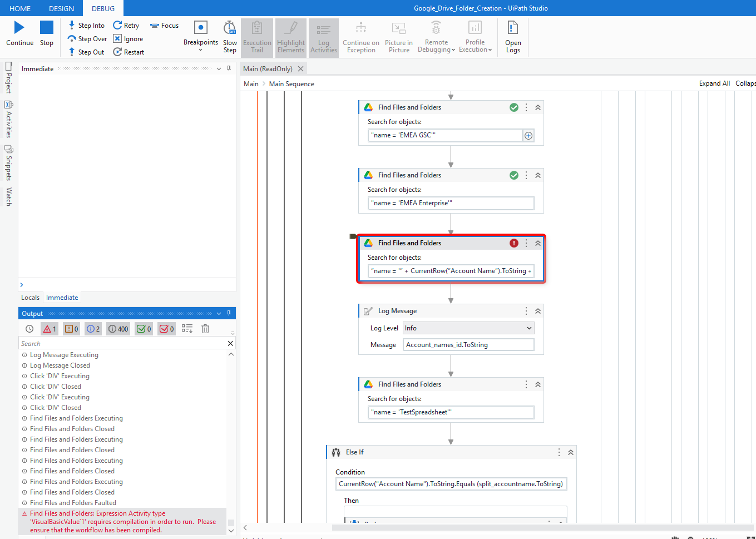
Task: Click the Continue play icon
Action: point(19,27)
